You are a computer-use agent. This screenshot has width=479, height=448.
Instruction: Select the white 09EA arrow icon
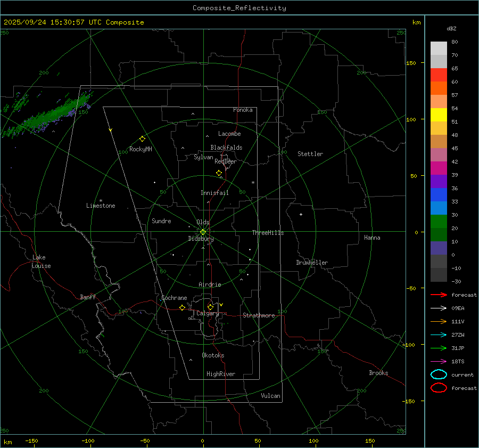439,308
